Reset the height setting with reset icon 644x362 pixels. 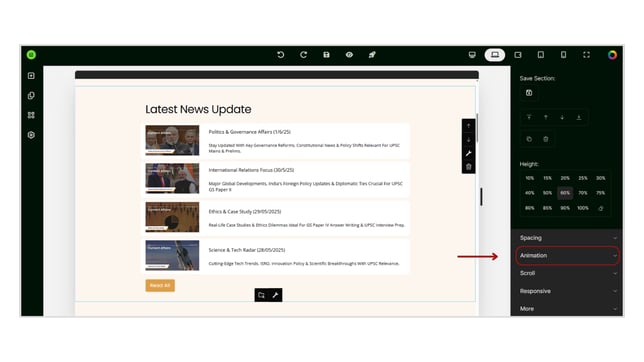(600, 208)
